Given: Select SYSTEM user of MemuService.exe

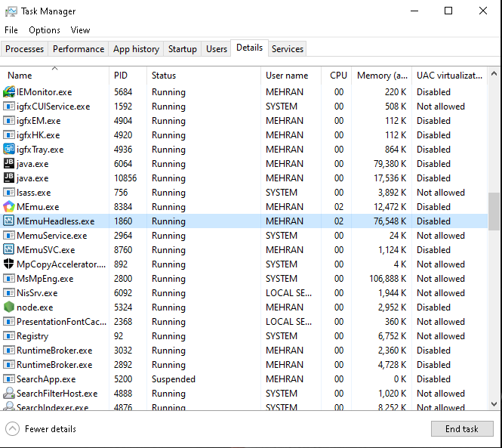Looking at the screenshot, I should tap(282, 236).
